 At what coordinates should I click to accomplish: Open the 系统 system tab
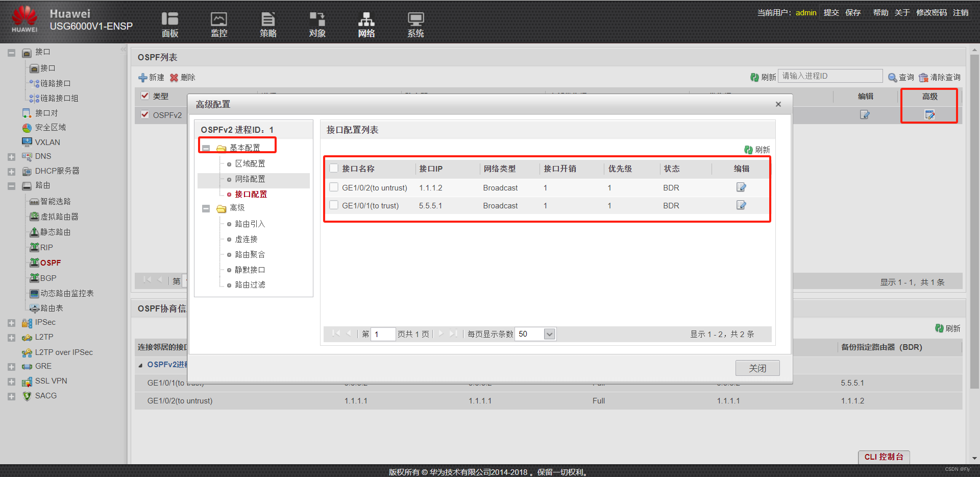tap(415, 25)
